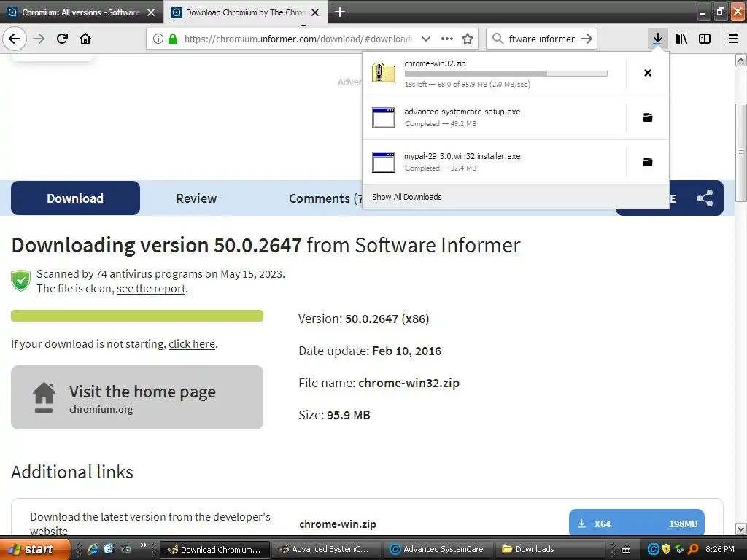Screen dimensions: 747x560
Task: Expand quick launch overflow chevron
Action: 144,545
